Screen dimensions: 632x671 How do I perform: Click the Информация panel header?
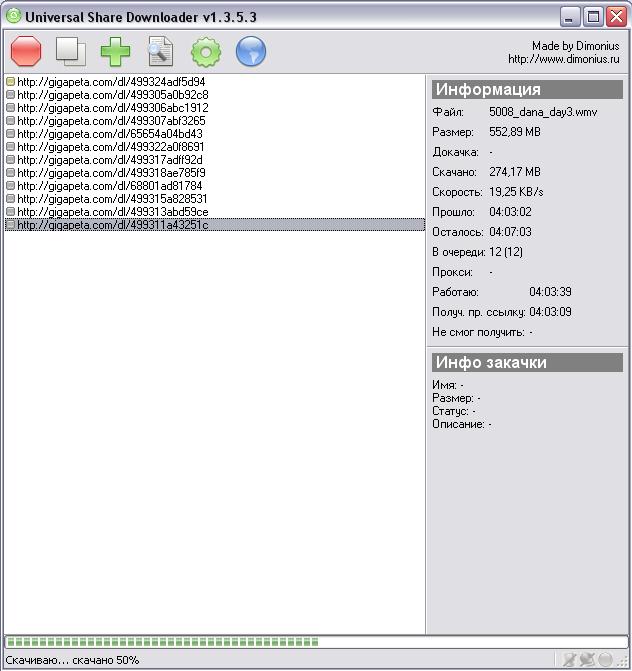pos(527,89)
